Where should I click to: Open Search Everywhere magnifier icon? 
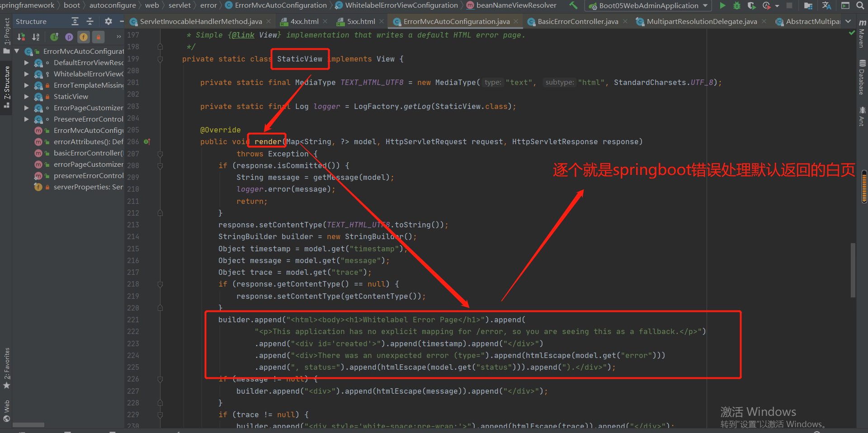pyautogui.click(x=860, y=5)
